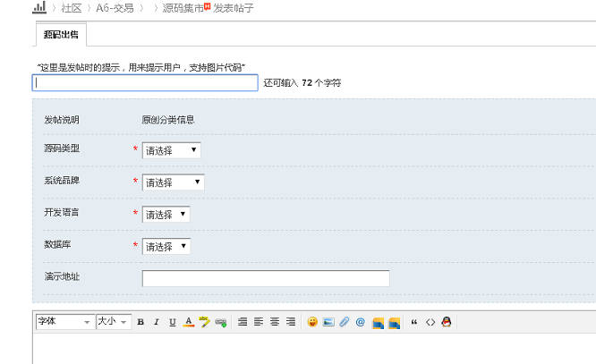596x364 pixels.
Task: Click the 发帖说明 label
Action: [x=62, y=120]
